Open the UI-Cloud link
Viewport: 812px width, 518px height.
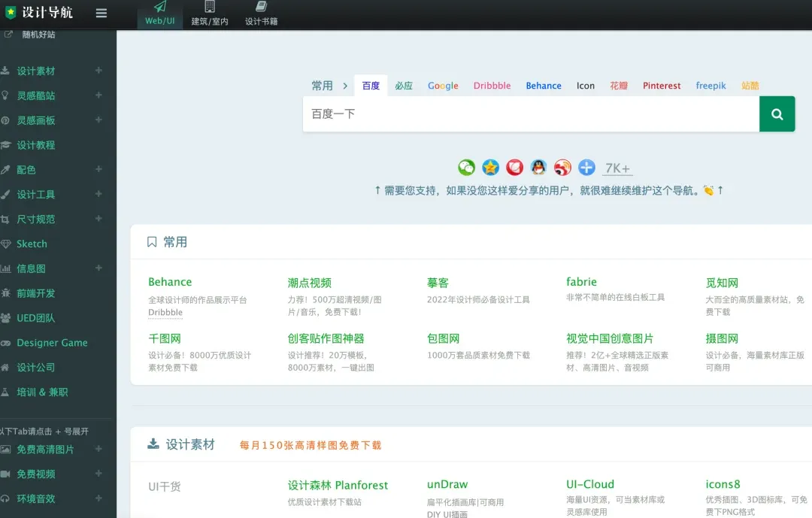tap(590, 484)
